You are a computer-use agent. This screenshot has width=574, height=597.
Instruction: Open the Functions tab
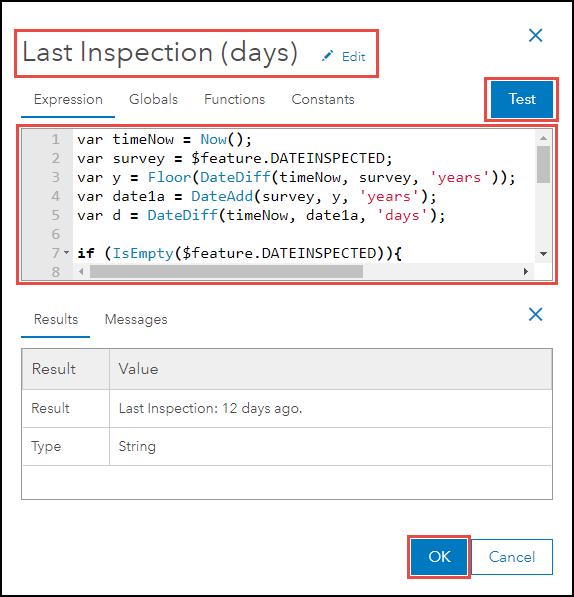tap(234, 99)
